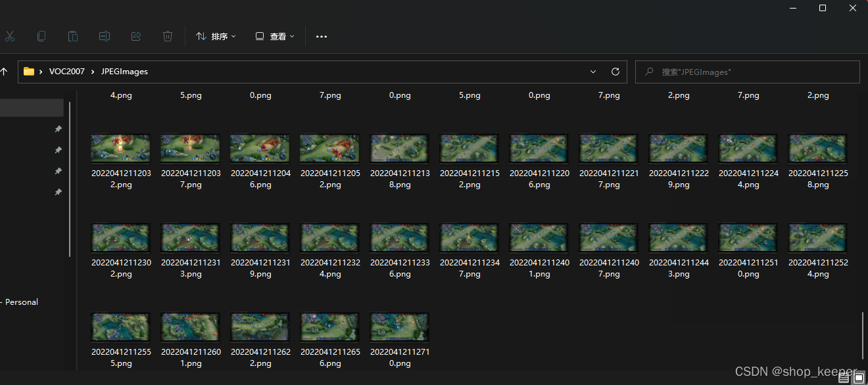Viewport: 868px width, 385px height.
Task: Select thumbnail 20220412112138.png
Action: click(x=400, y=148)
